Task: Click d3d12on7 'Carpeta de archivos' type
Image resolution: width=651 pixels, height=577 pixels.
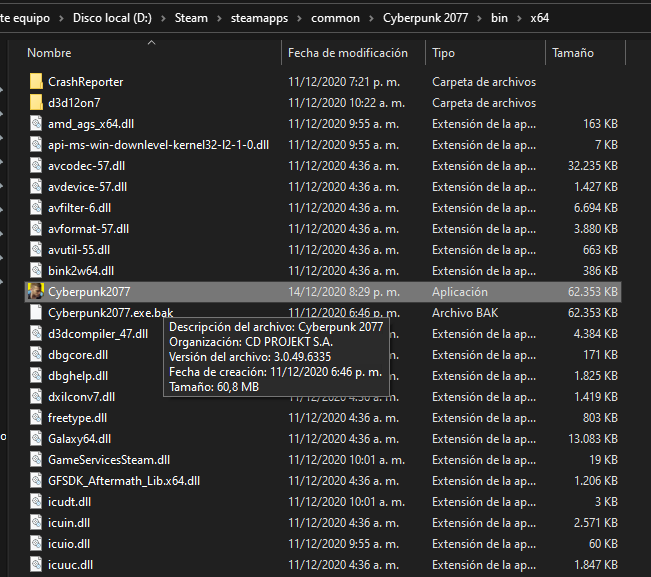Action: (484, 103)
